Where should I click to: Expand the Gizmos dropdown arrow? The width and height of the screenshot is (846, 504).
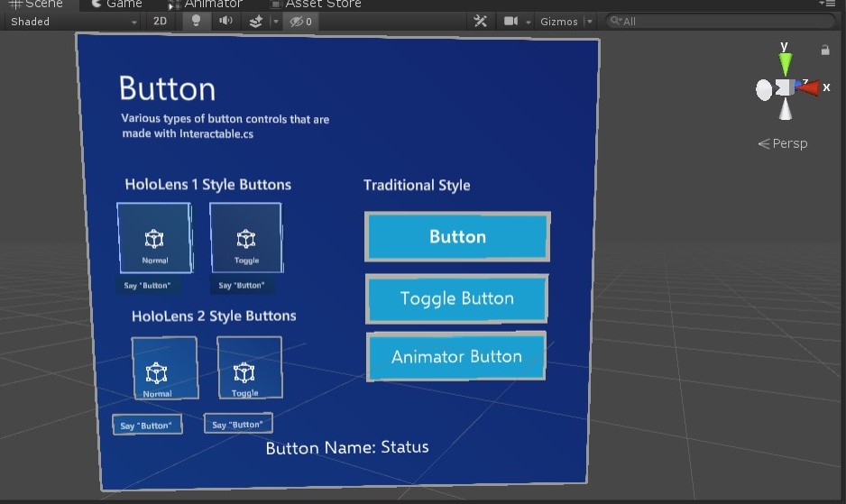click(x=590, y=22)
